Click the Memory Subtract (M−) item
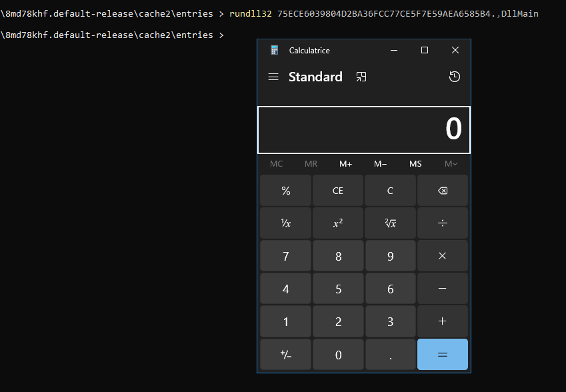The image size is (566, 392). coord(380,164)
